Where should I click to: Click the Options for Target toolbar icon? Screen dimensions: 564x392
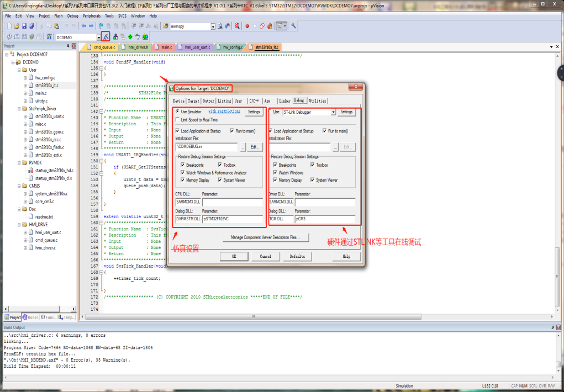click(106, 37)
